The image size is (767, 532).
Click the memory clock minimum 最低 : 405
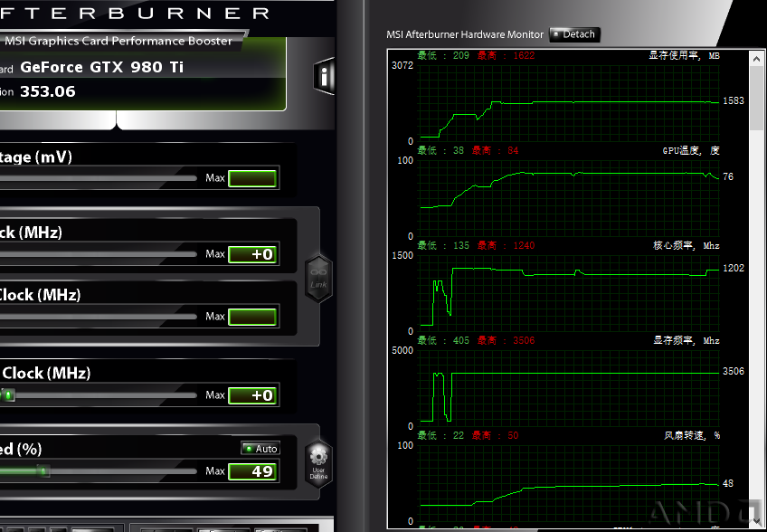tap(443, 340)
